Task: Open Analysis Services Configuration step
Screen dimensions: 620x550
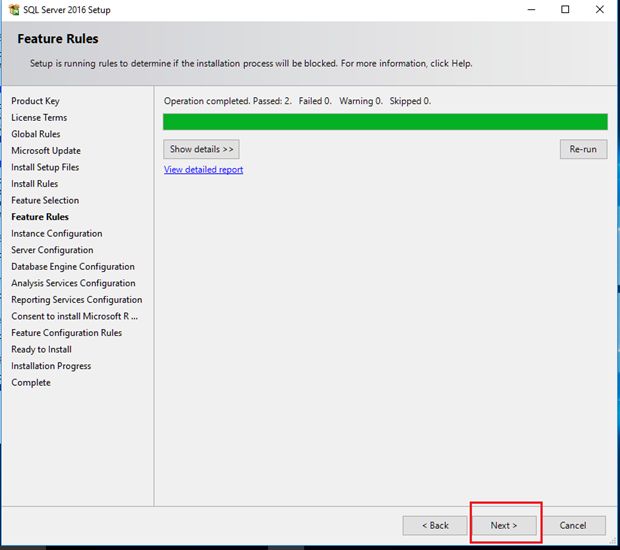Action: [73, 283]
